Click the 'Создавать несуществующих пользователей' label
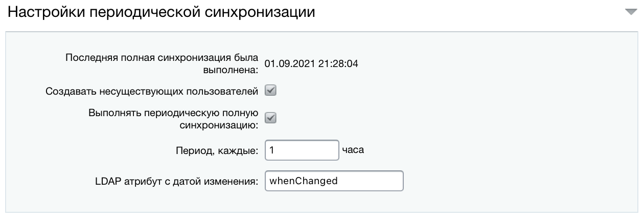Image resolution: width=644 pixels, height=220 pixels. coord(151,92)
